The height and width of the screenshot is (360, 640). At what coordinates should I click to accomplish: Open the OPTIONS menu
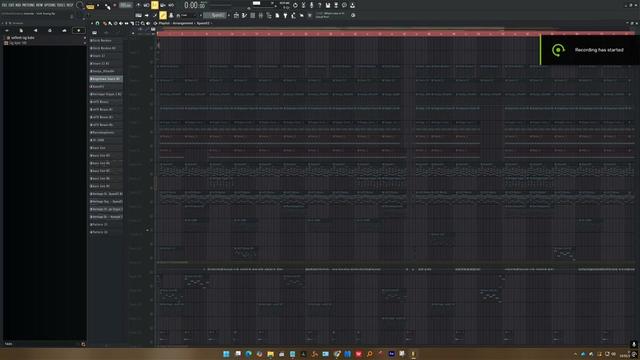(x=50, y=5)
